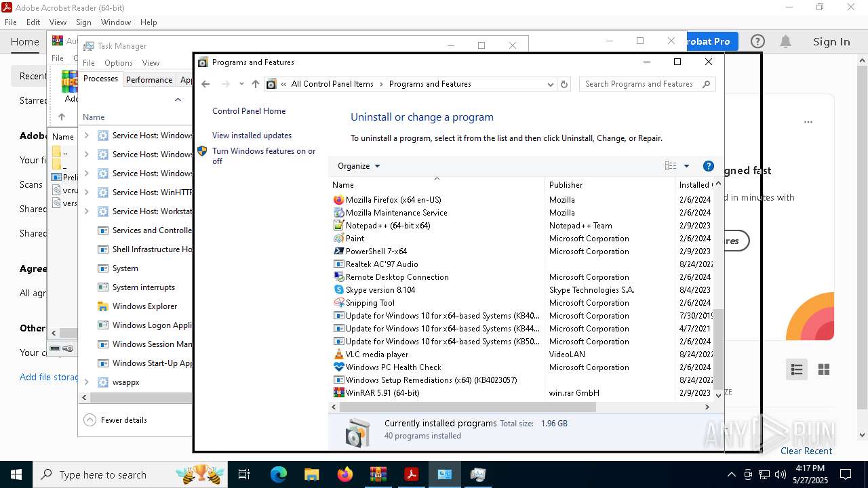Select Windows Explorer process in Task Manager
Viewport: 868px width, 488px height.
coord(144,306)
